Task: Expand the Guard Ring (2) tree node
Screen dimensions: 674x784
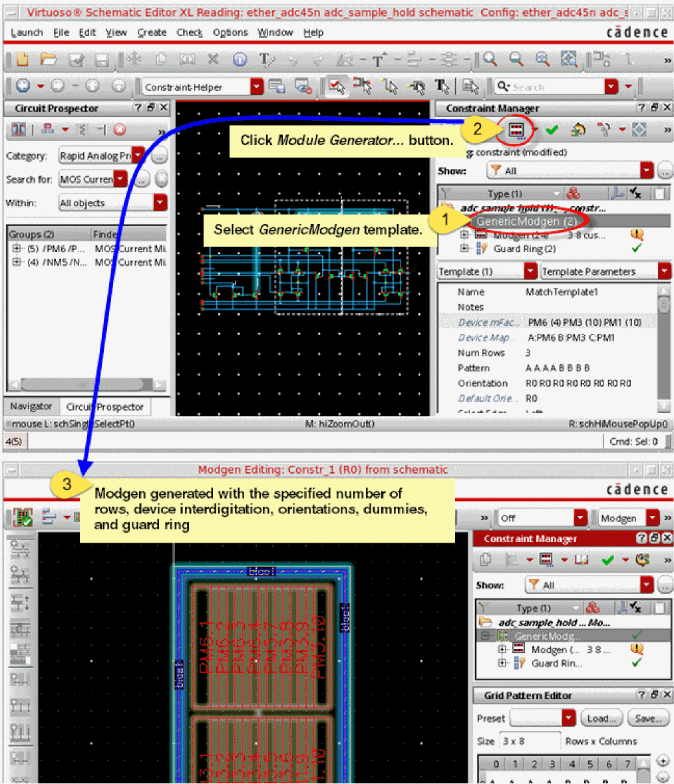Action: (x=464, y=249)
